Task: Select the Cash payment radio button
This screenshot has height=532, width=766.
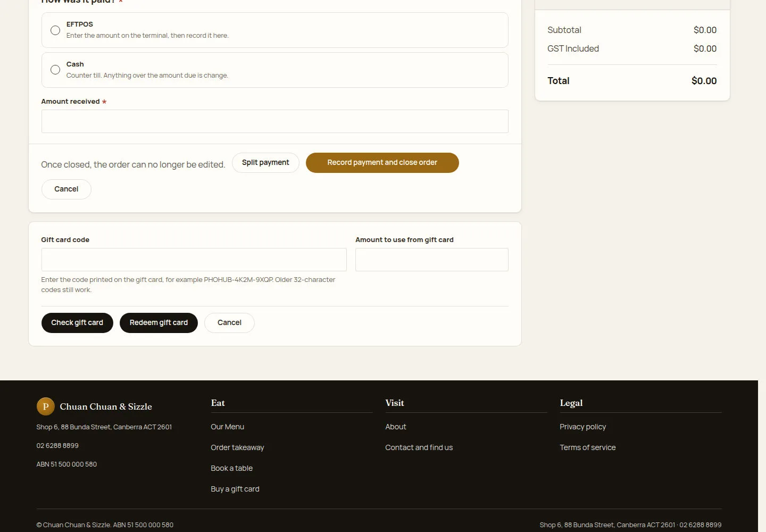Action: point(55,70)
